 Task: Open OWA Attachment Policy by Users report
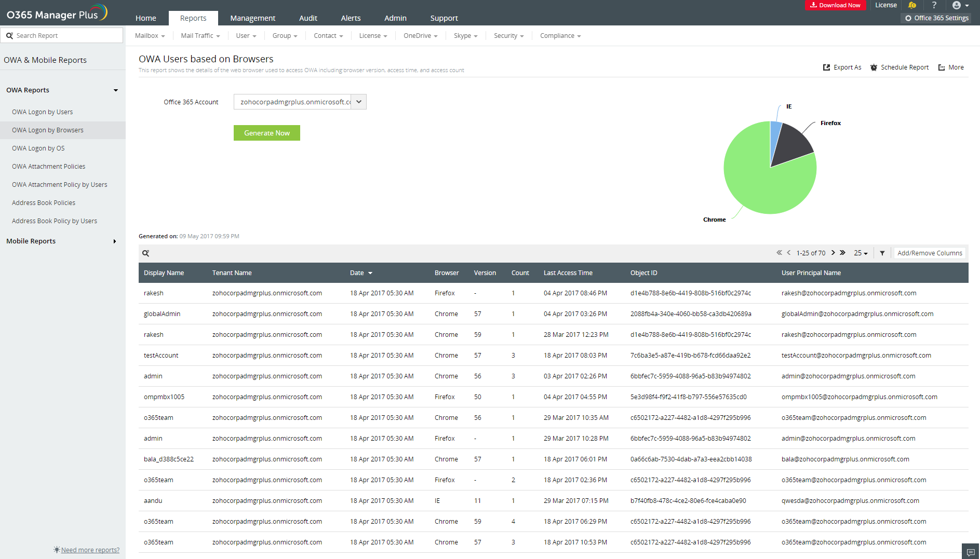coord(60,185)
